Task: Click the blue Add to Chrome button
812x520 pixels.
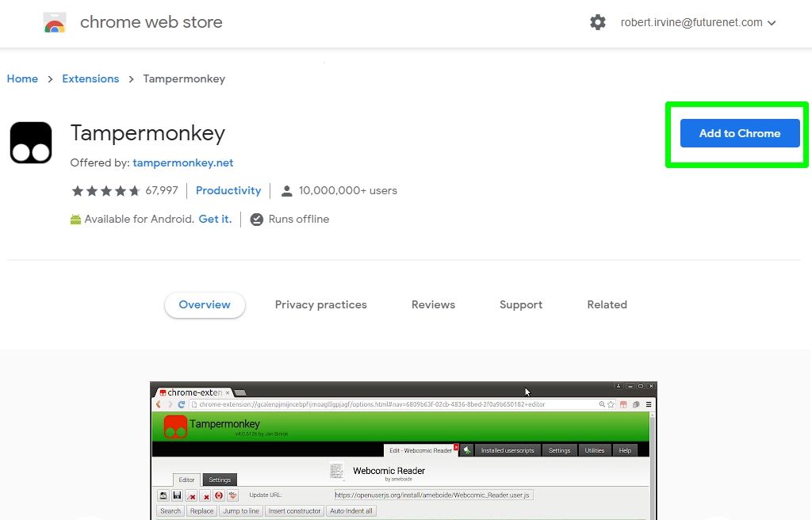Action: coord(740,133)
